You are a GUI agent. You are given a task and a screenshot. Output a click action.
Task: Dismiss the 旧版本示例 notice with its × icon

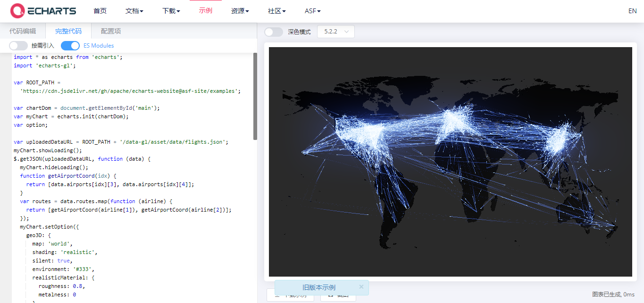click(x=361, y=287)
